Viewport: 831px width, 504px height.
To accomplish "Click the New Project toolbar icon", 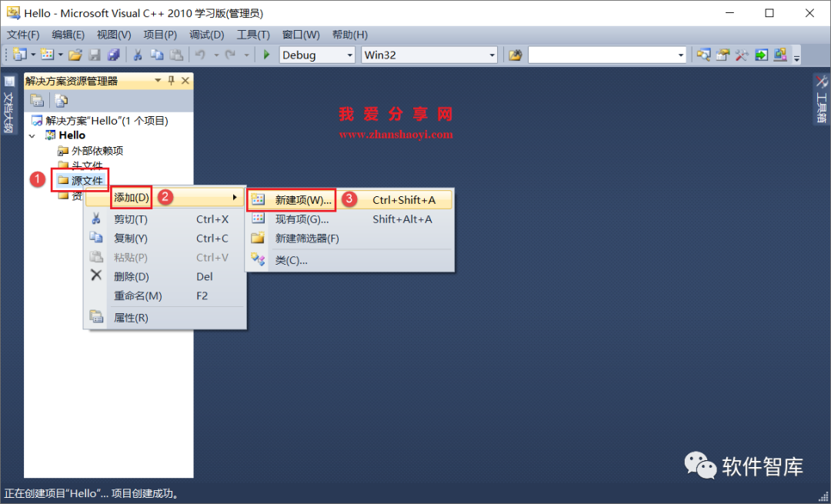I will coord(20,55).
